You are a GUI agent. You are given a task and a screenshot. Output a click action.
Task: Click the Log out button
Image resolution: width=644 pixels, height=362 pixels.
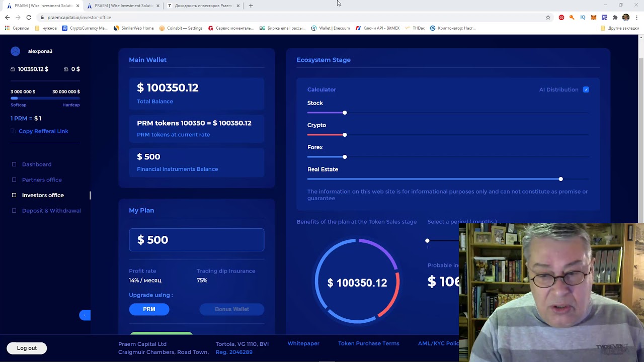pos(27,348)
